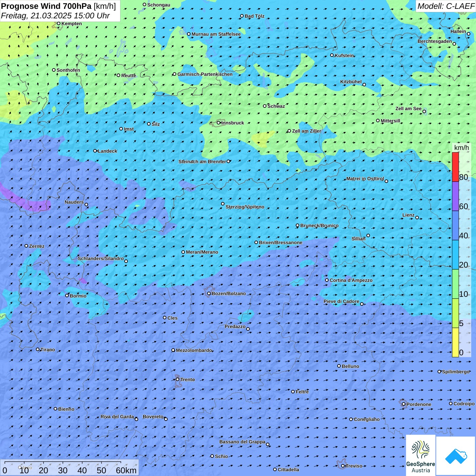The width and height of the screenshot is (476, 476).
Task: Click the Lienz city marker
Action: [417, 218]
